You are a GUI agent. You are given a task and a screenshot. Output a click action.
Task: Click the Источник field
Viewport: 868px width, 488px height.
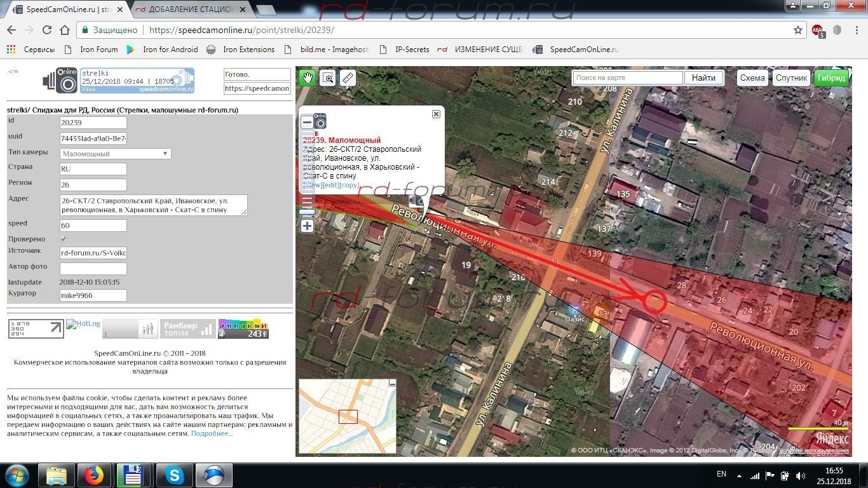pos(93,253)
